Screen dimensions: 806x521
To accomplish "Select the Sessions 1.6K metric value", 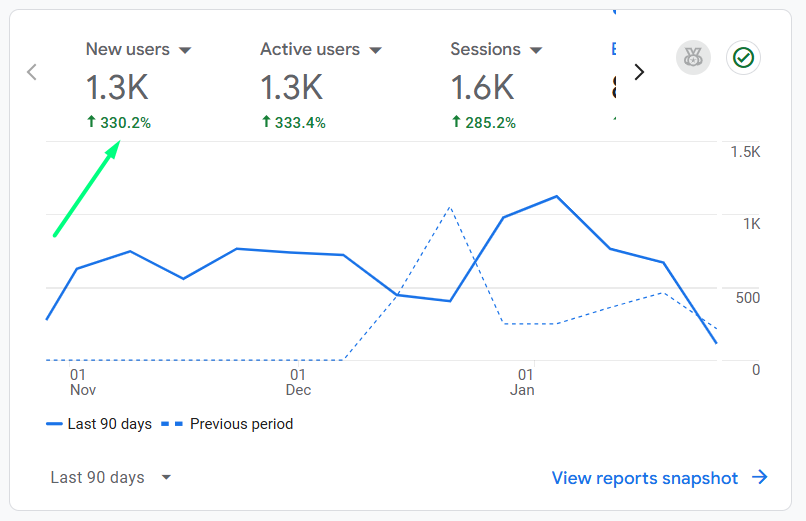I will 482,88.
